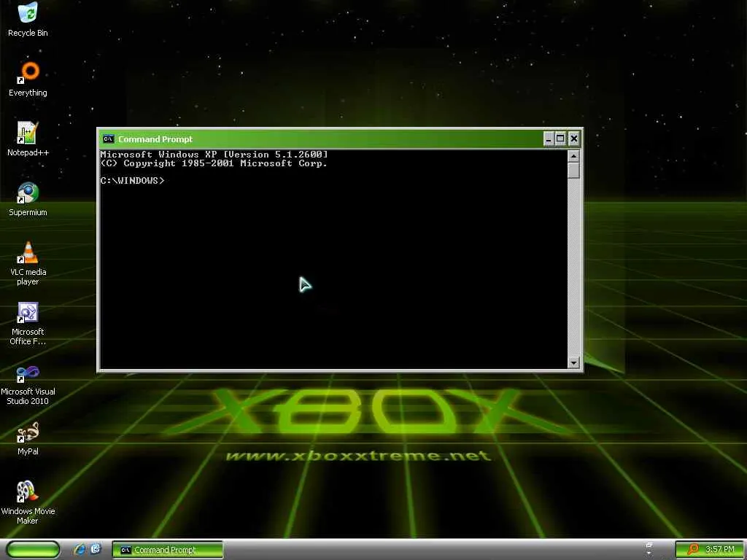Click the 3:57 PM taskbar clock
The height and width of the screenshot is (560, 747).
click(719, 549)
